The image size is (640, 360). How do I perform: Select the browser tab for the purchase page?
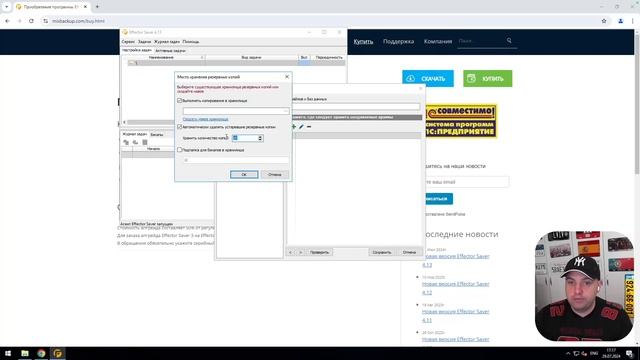[51, 7]
